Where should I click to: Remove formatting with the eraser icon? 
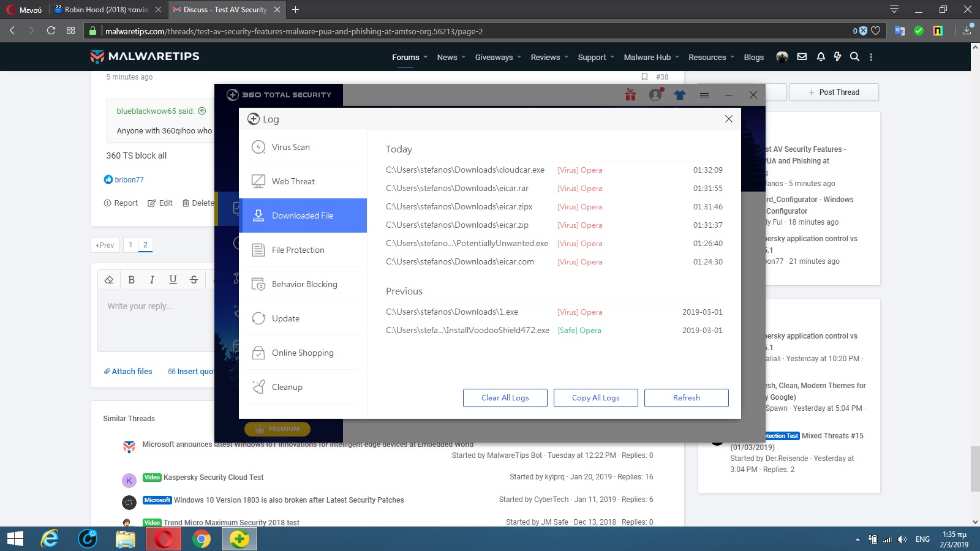point(109,280)
